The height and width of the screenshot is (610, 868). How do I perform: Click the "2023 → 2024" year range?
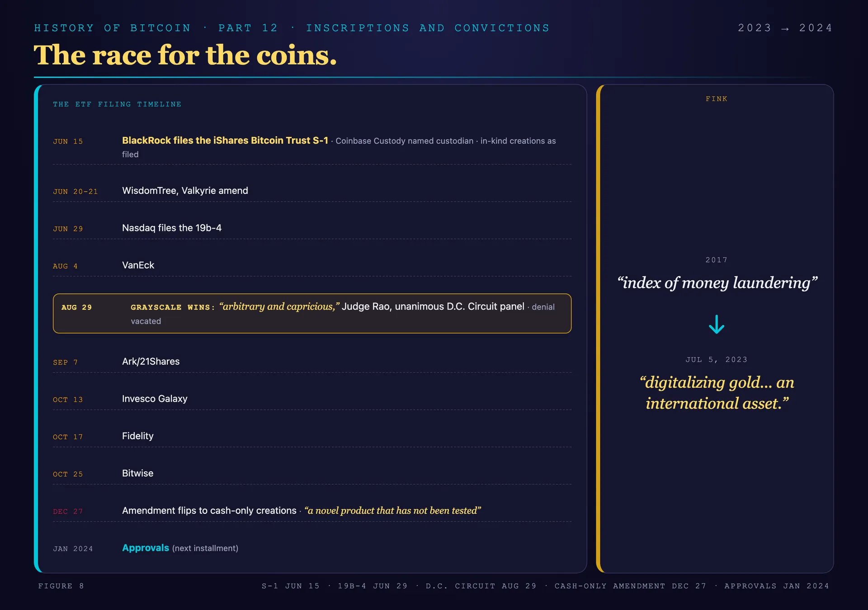pyautogui.click(x=785, y=28)
